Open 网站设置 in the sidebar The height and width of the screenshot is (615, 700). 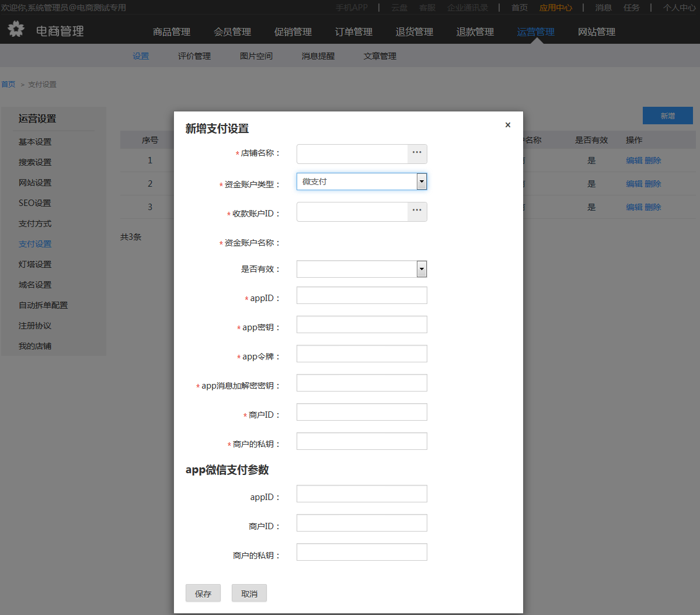click(35, 183)
